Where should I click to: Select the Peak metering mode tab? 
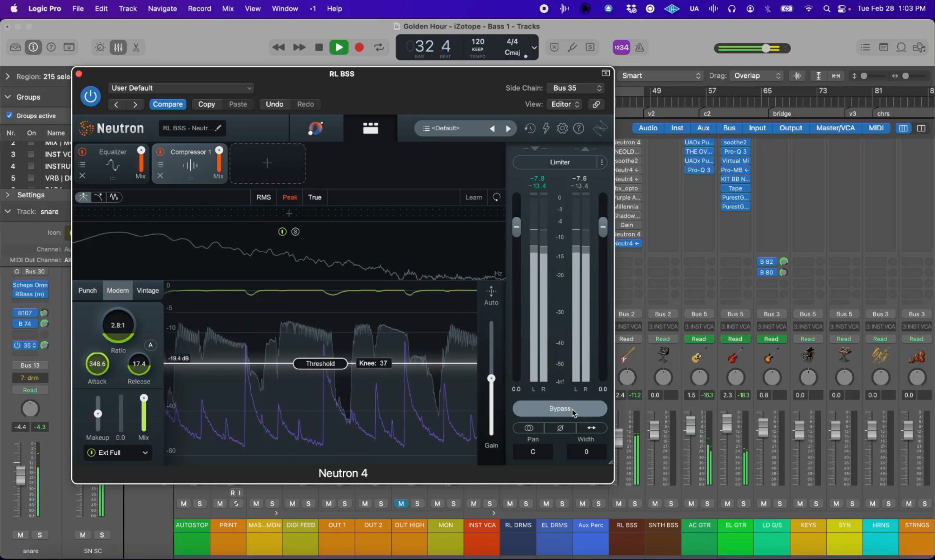[289, 197]
